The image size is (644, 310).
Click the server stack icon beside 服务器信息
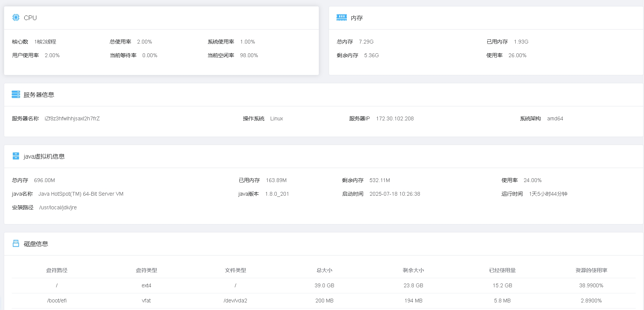coord(16,94)
